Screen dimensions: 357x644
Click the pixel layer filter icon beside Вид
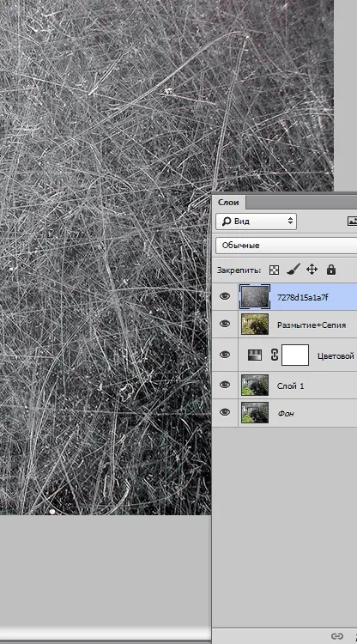click(352, 222)
